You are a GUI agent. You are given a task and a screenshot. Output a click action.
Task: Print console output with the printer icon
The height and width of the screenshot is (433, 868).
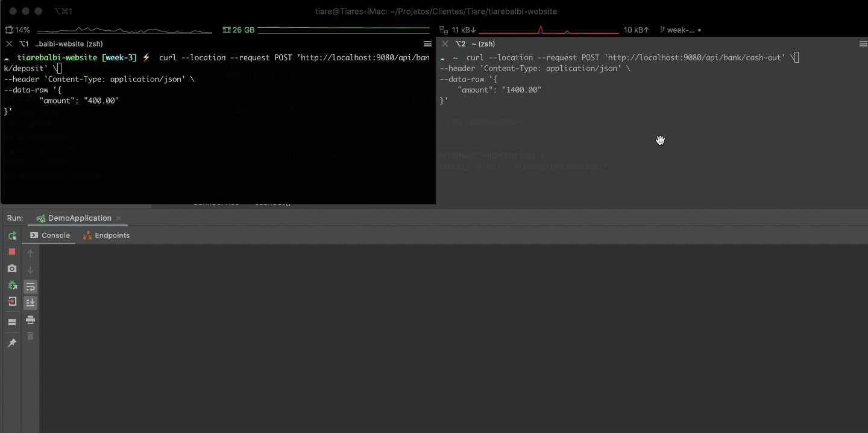(30, 320)
